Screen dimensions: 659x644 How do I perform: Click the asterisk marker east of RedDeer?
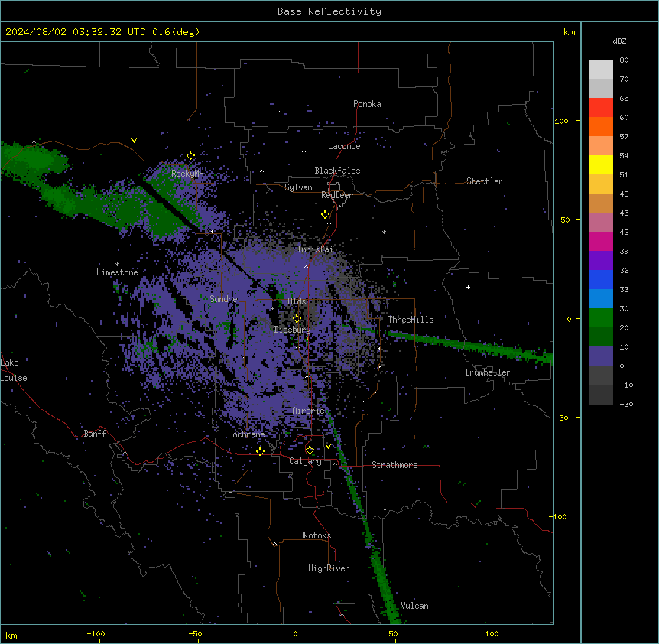[x=384, y=233]
